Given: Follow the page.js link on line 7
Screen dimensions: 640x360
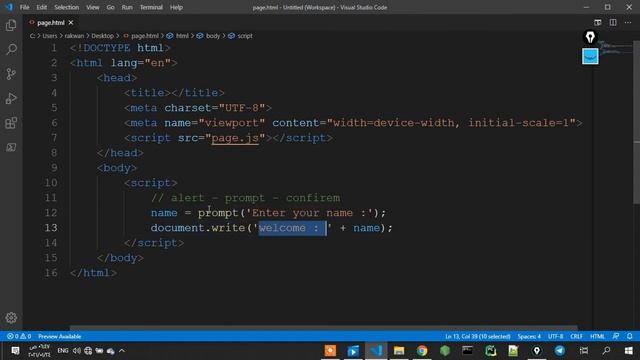Looking at the screenshot, I should click(235, 138).
